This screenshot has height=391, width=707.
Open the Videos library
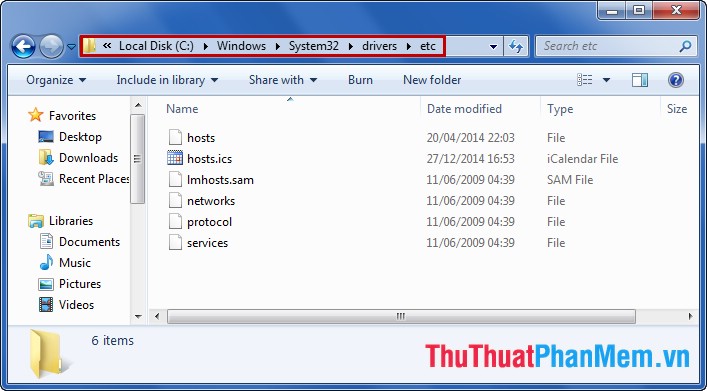pyautogui.click(x=76, y=305)
